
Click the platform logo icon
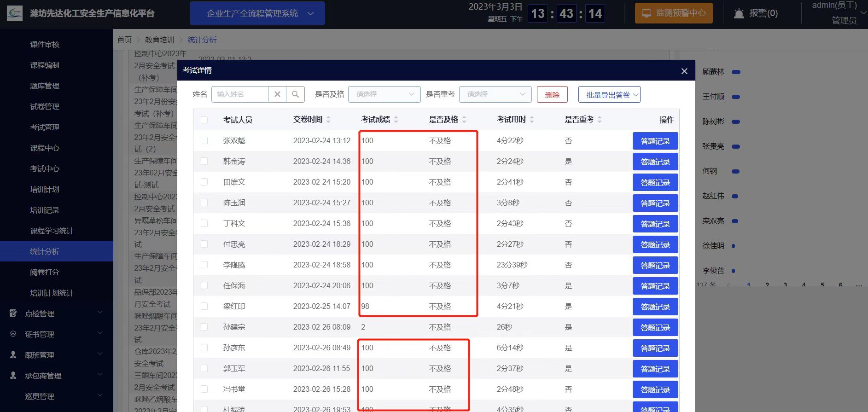tap(14, 13)
